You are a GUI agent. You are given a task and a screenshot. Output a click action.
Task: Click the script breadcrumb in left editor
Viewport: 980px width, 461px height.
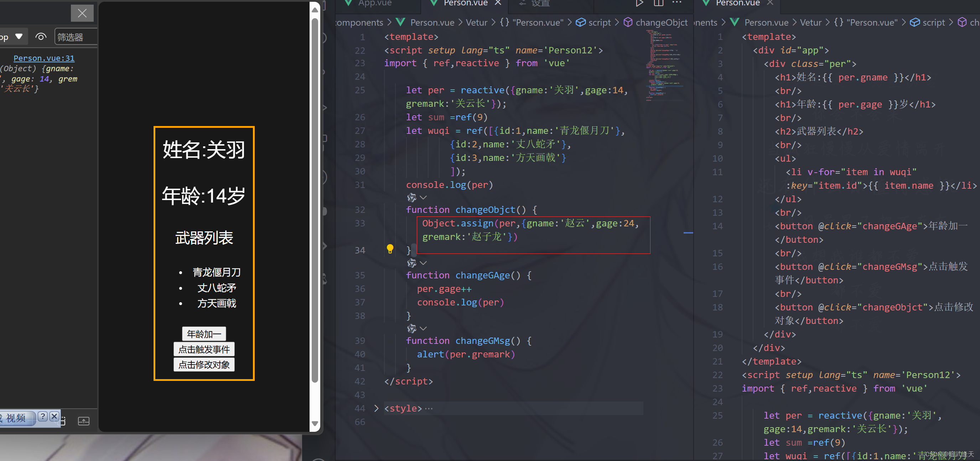tap(599, 22)
